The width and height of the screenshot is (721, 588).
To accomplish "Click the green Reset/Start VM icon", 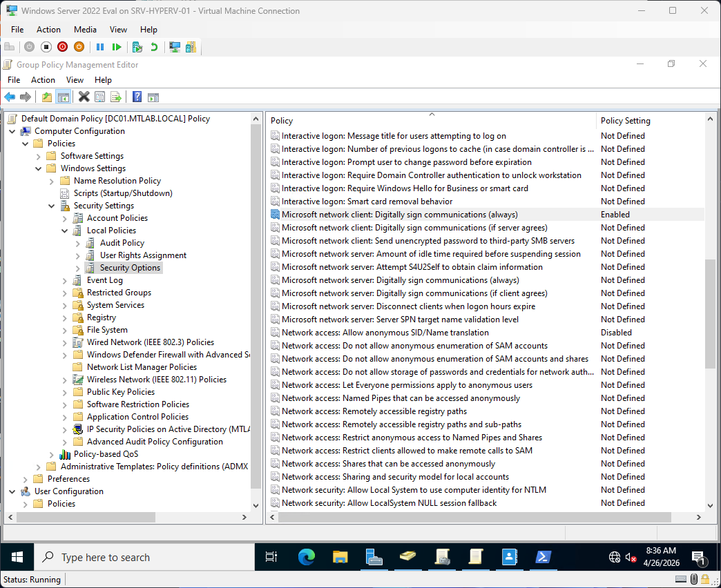I will (x=116, y=47).
